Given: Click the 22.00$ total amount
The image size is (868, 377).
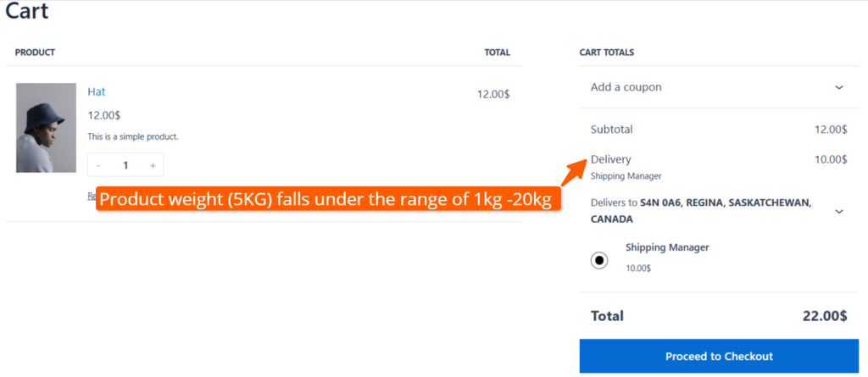Looking at the screenshot, I should 824,316.
